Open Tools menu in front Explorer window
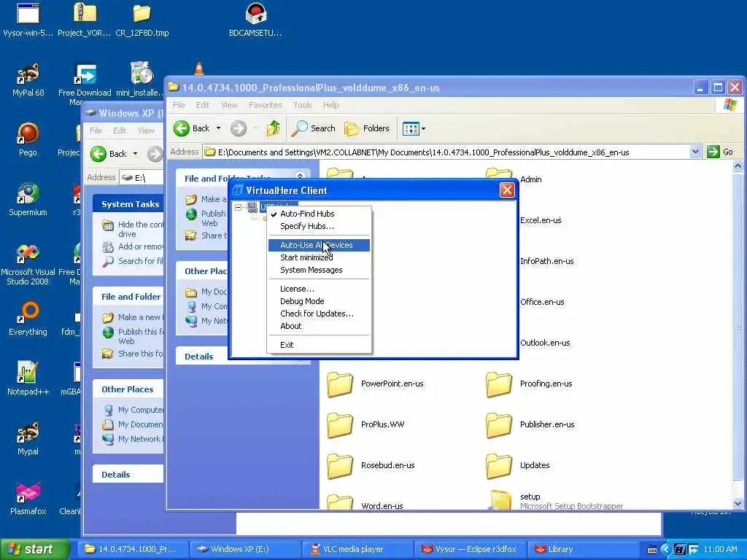747x560 pixels. click(303, 105)
